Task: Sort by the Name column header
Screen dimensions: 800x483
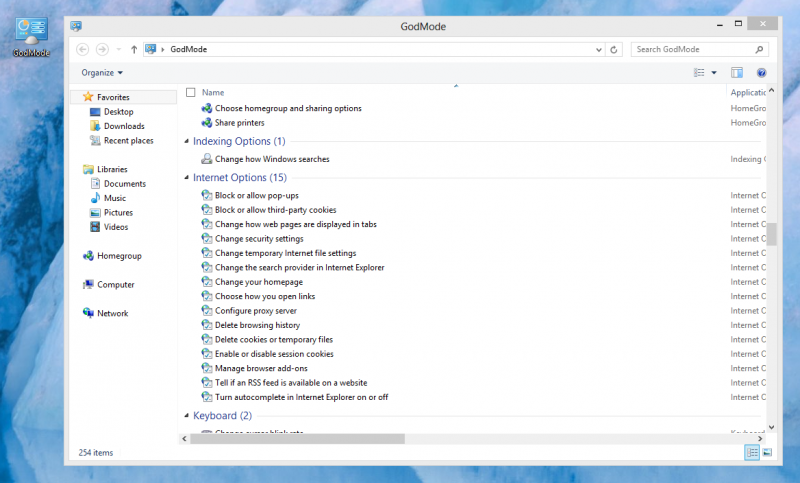Action: pos(213,92)
